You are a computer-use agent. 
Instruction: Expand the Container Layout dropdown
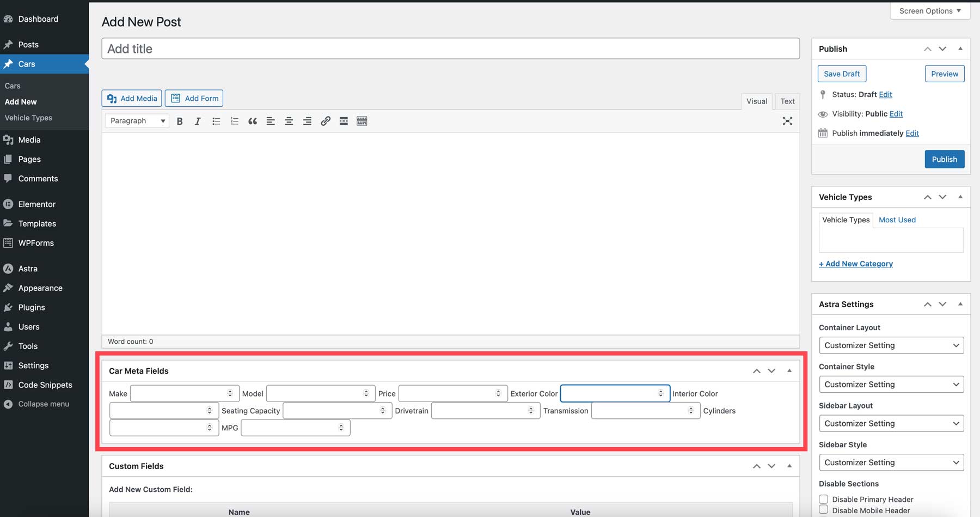pyautogui.click(x=891, y=345)
